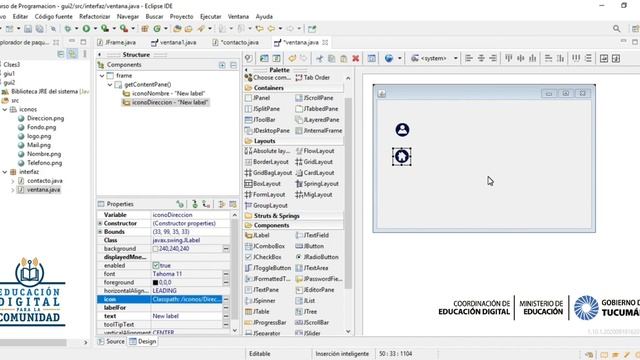
Task: Click the text property value New label
Action: pyautogui.click(x=187, y=316)
